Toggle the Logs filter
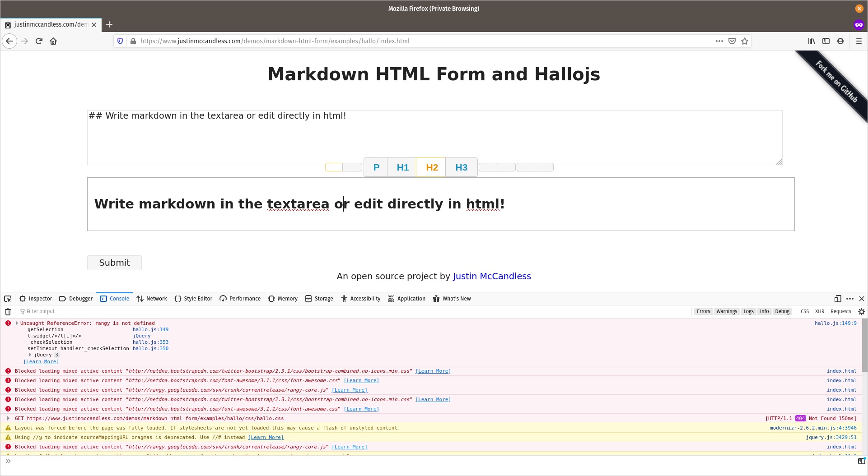Screen dimensions: 868x476 pyautogui.click(x=748, y=311)
